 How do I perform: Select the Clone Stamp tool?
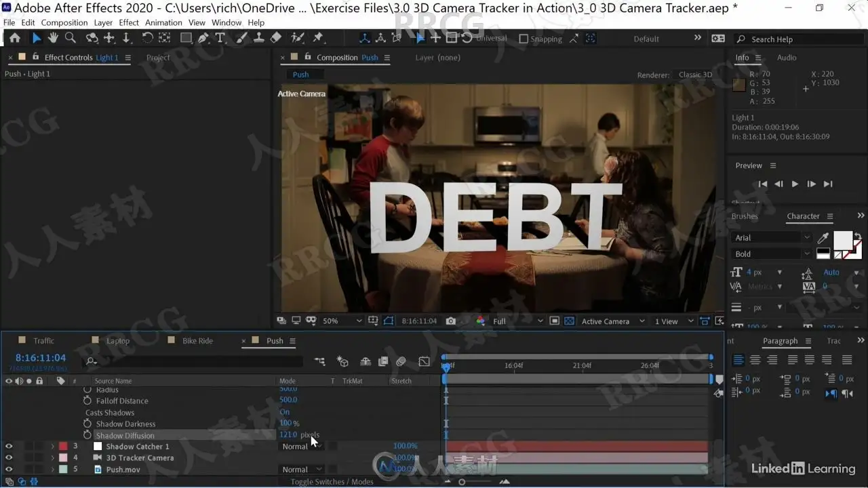coord(258,39)
